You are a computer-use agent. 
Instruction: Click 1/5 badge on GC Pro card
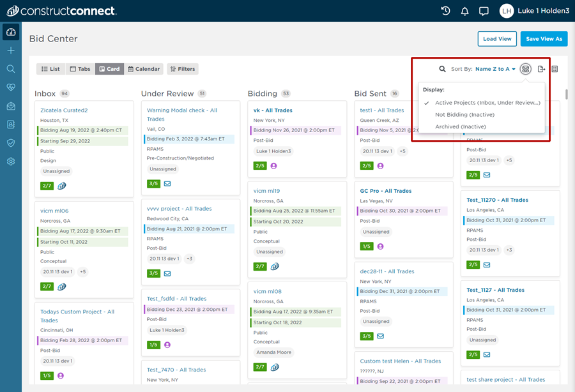click(x=366, y=246)
